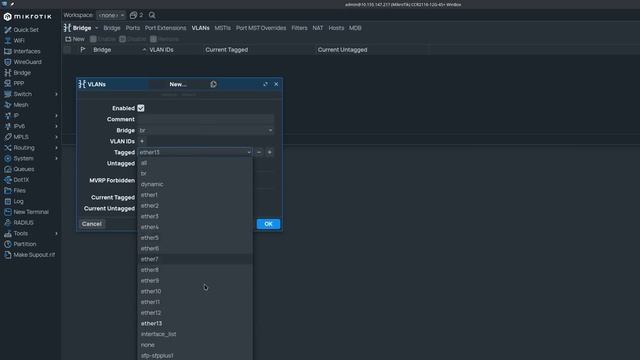Launch a New Terminal
This screenshot has height=360, width=640.
click(31, 212)
